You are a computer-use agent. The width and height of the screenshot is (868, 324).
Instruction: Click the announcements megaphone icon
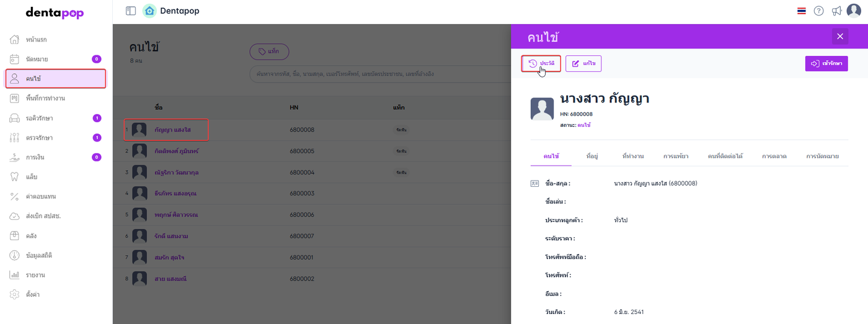pyautogui.click(x=836, y=11)
